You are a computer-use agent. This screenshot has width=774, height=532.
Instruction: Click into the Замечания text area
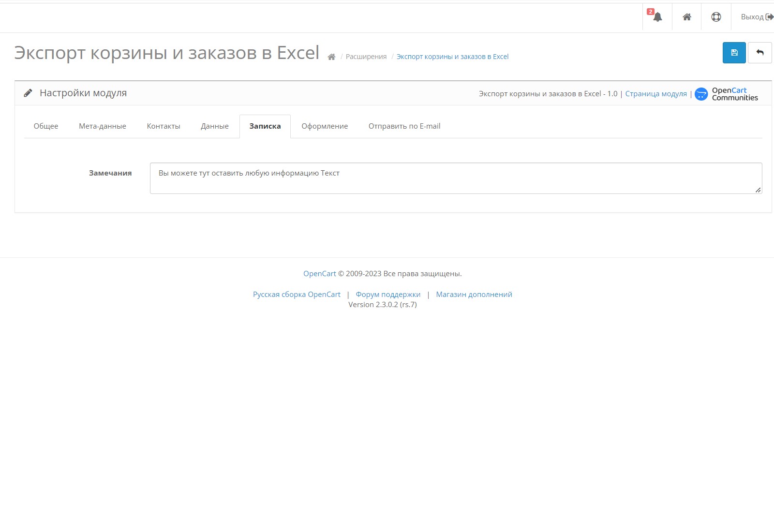coord(456,178)
